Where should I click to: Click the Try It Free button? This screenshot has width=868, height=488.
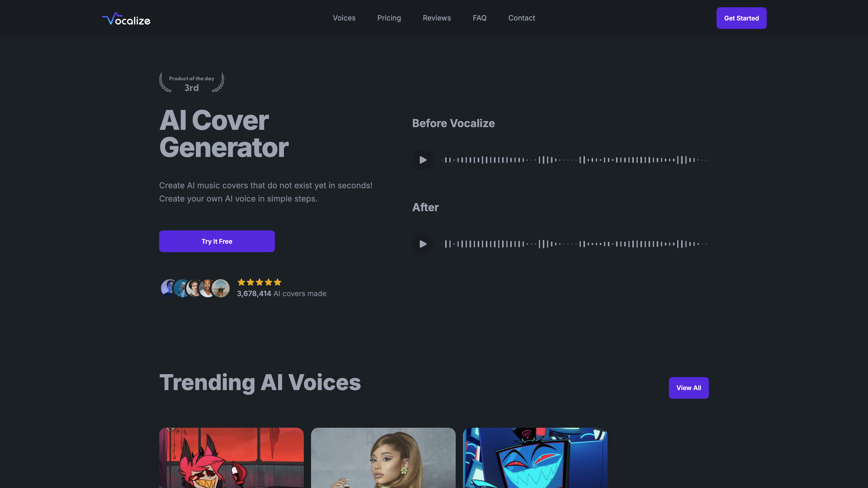pos(217,241)
